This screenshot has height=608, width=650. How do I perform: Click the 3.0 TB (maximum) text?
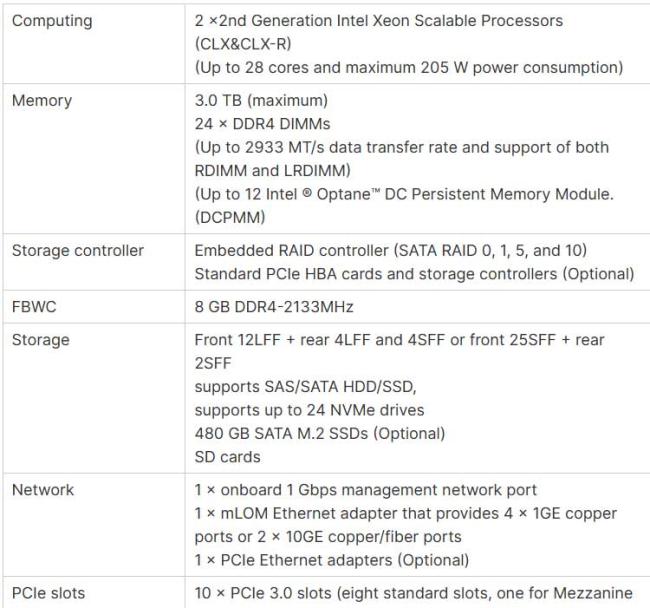pyautogui.click(x=257, y=101)
